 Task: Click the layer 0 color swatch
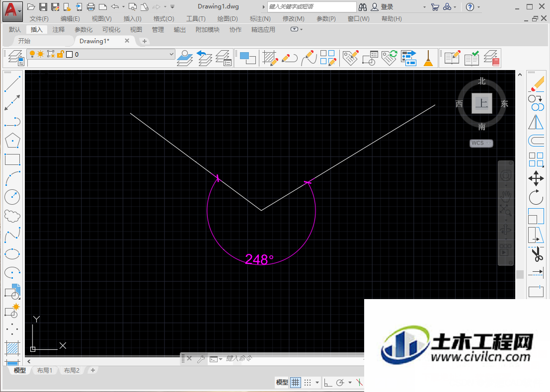click(69, 54)
